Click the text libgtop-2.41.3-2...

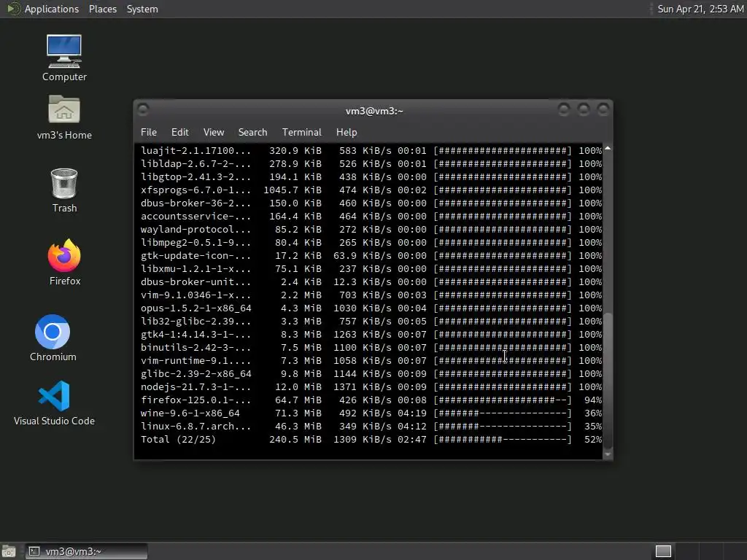[x=196, y=176]
